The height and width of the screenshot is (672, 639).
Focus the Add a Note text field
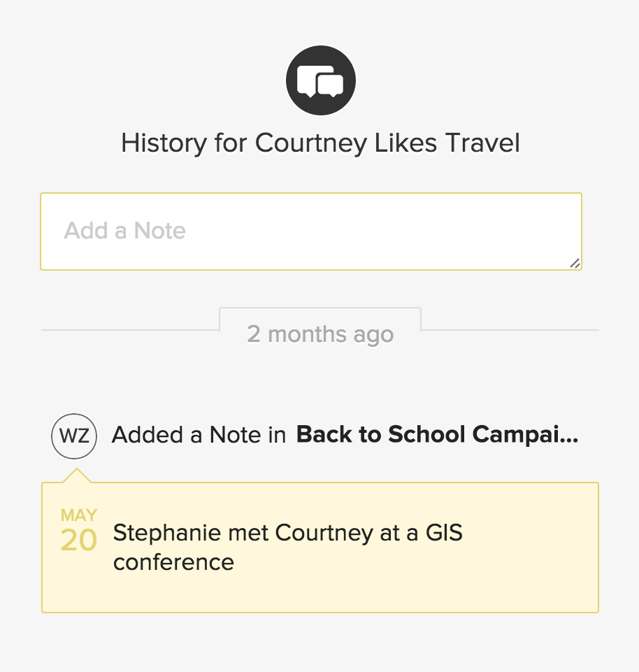[x=311, y=231]
